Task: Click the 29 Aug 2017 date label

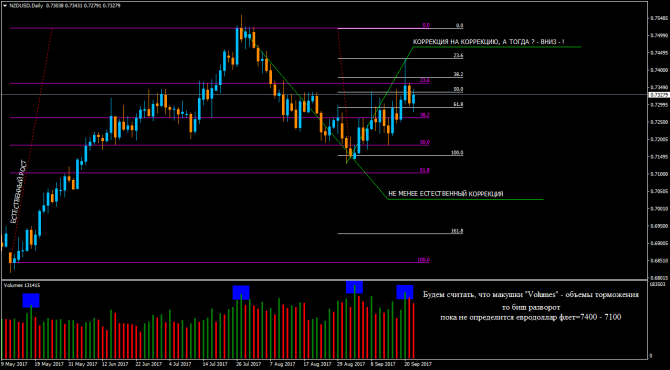Action: tap(350, 364)
